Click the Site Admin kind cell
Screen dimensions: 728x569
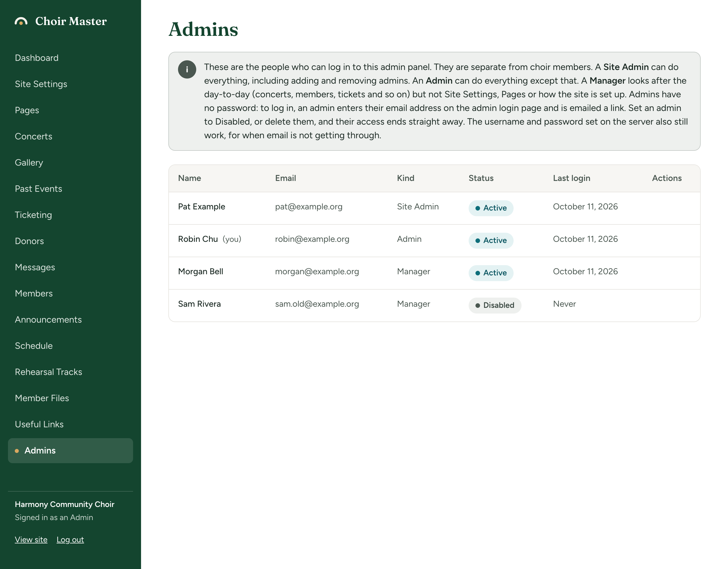[x=418, y=207]
